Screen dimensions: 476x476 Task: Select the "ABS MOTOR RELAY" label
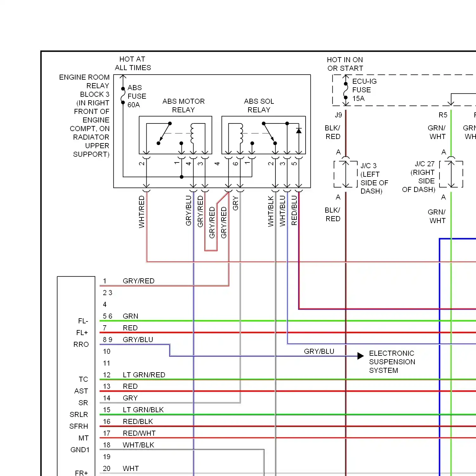coord(183,106)
